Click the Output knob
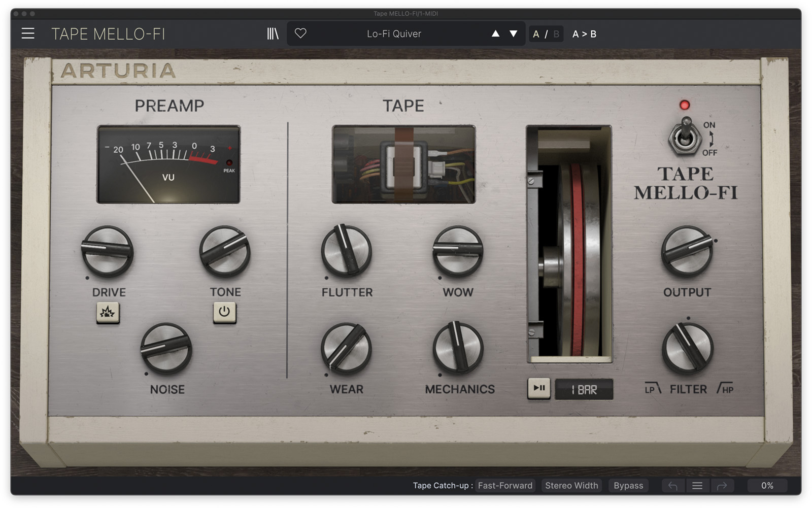 (687, 252)
